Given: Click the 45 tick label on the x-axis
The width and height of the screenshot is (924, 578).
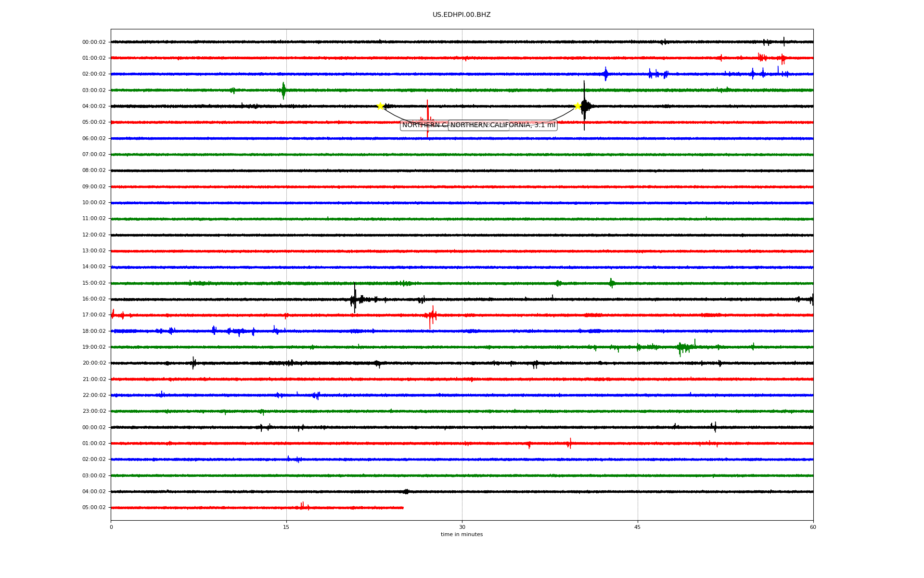Looking at the screenshot, I should (x=638, y=527).
